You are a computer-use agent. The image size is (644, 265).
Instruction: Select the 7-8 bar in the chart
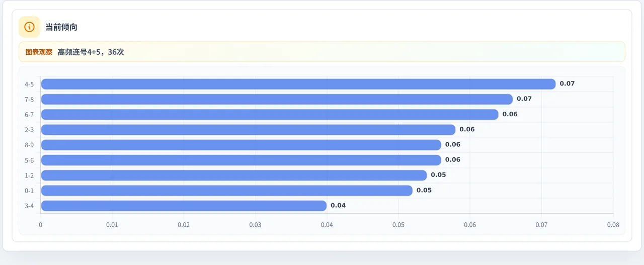(x=277, y=99)
